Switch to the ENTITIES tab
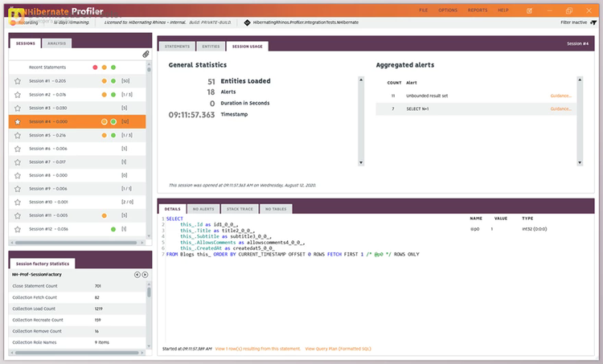This screenshot has width=603, height=364. (x=211, y=47)
